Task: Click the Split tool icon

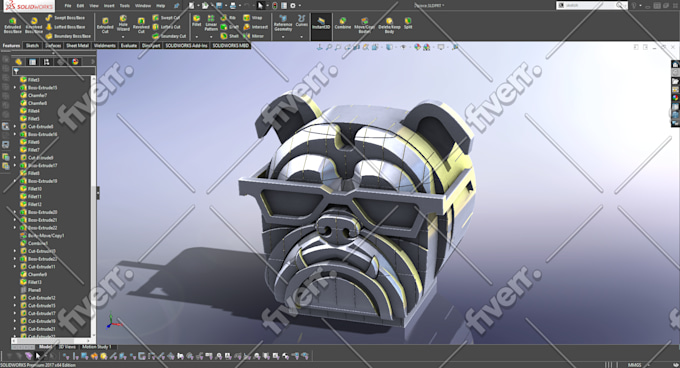Action: coord(408,23)
